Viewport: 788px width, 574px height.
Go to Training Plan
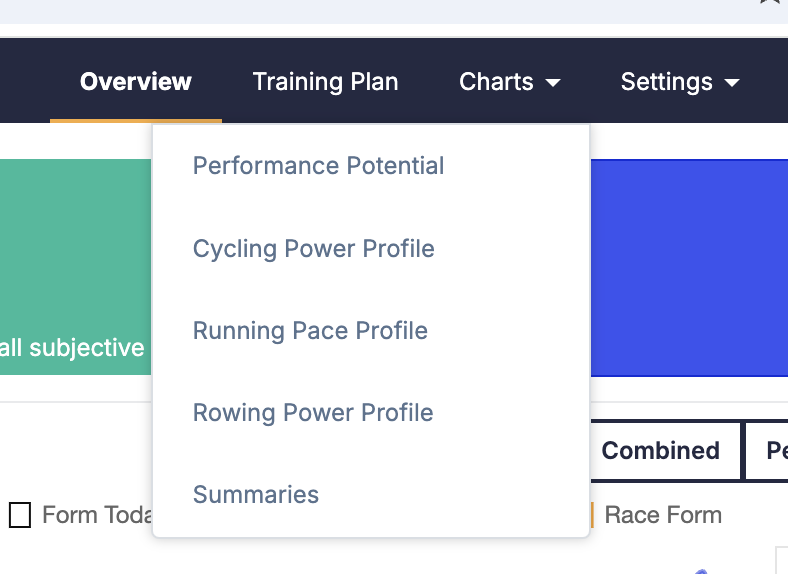point(326,81)
